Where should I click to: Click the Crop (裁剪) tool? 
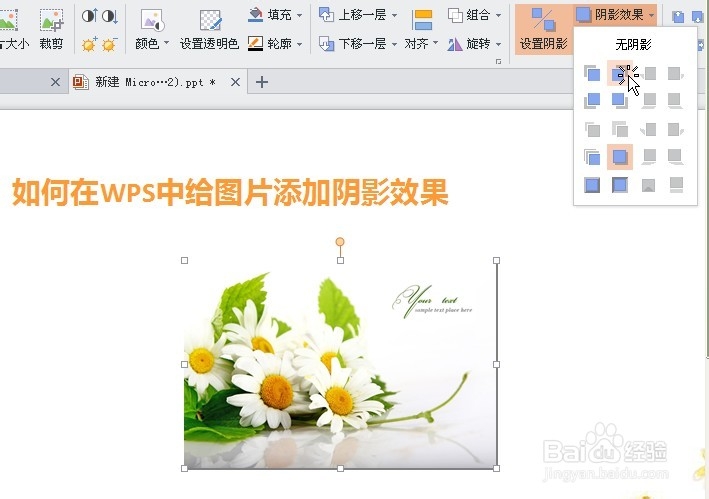coord(51,28)
